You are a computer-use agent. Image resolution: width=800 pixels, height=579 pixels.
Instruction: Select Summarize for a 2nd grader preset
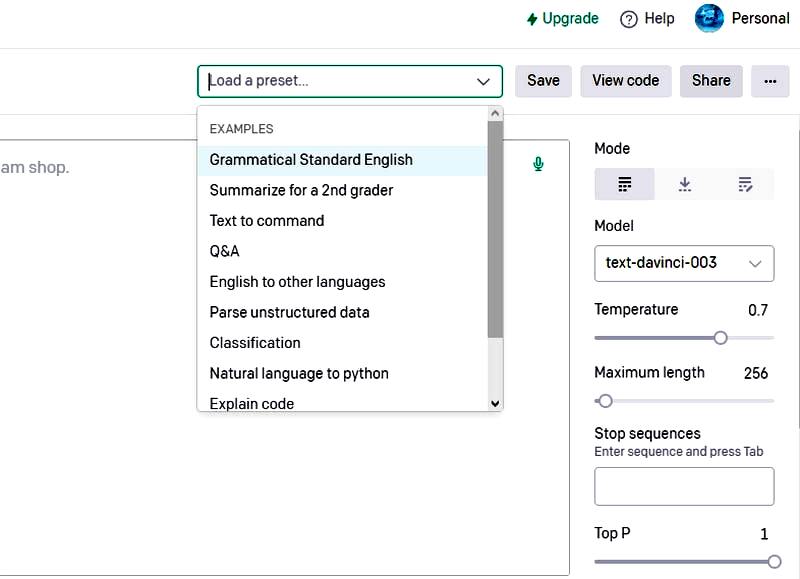tap(301, 190)
